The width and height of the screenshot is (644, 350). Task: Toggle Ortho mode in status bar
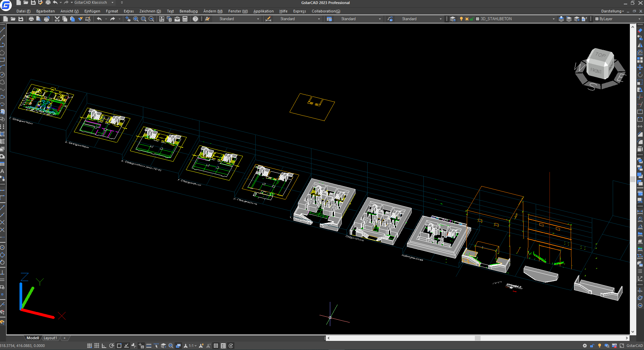pyautogui.click(x=104, y=346)
